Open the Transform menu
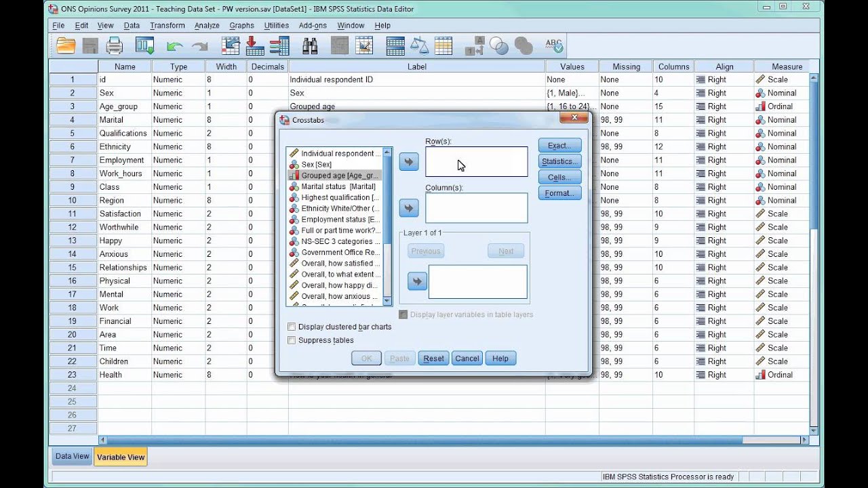 (x=167, y=26)
